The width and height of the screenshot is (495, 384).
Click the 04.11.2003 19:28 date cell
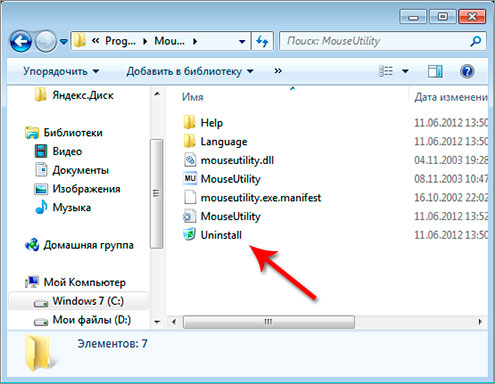(x=451, y=160)
